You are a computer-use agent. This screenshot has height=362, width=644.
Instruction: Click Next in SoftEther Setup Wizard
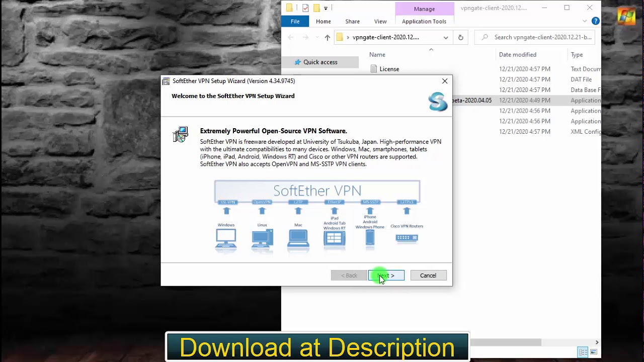pos(386,276)
